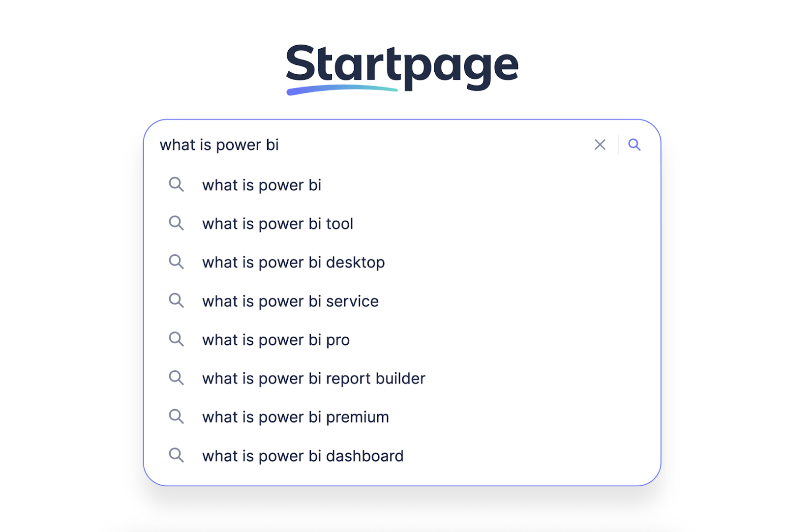787x532 pixels.
Task: Click the magnifier icon beside 'what is power bi'
Action: [x=176, y=185]
